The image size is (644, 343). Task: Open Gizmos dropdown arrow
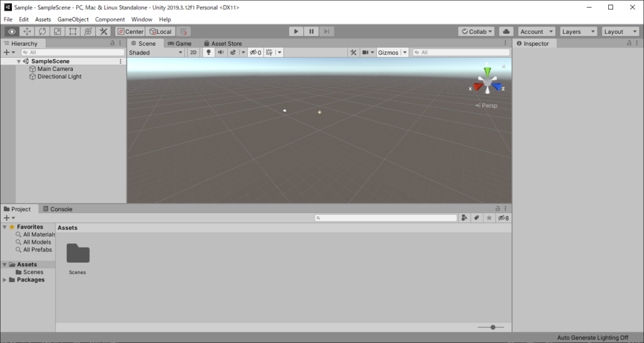[x=404, y=53]
